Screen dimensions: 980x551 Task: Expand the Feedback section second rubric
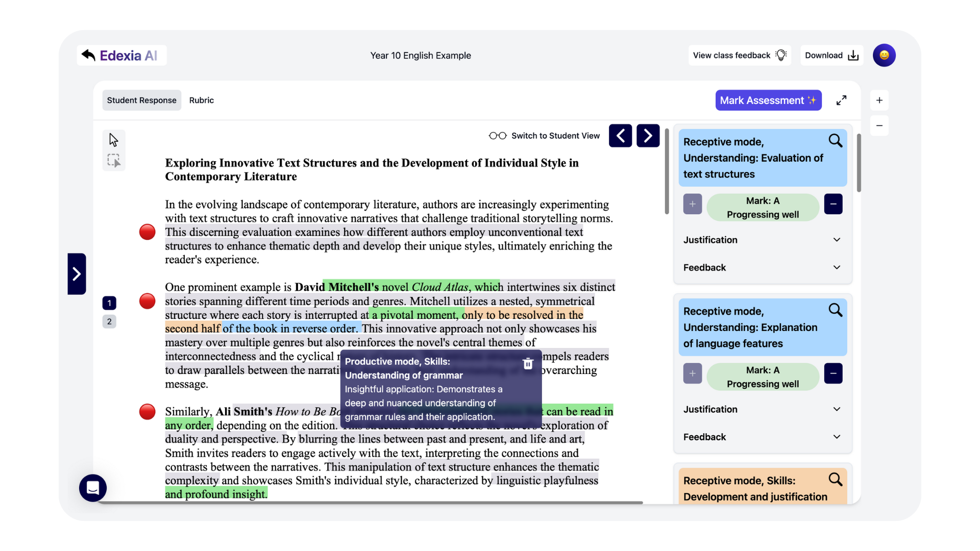(763, 437)
